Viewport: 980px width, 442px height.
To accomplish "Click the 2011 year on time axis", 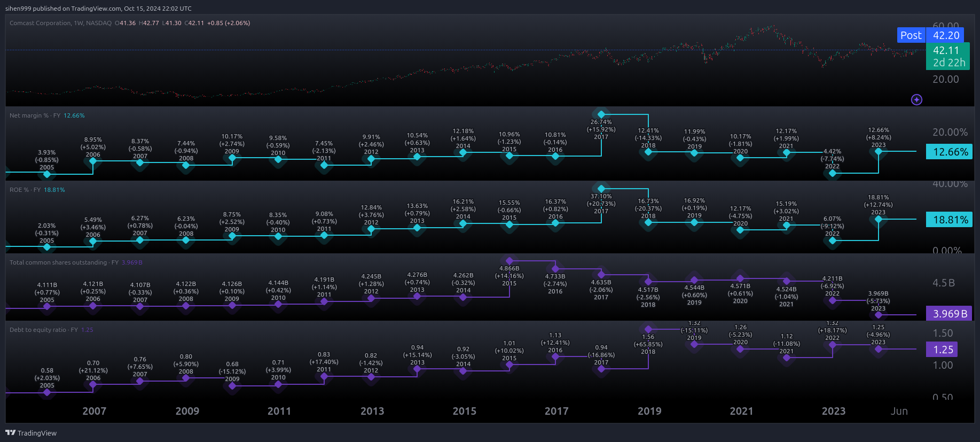I will (279, 411).
